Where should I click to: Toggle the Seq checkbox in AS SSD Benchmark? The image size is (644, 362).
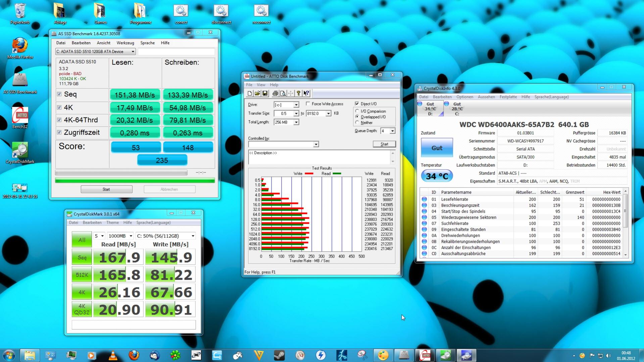59,94
